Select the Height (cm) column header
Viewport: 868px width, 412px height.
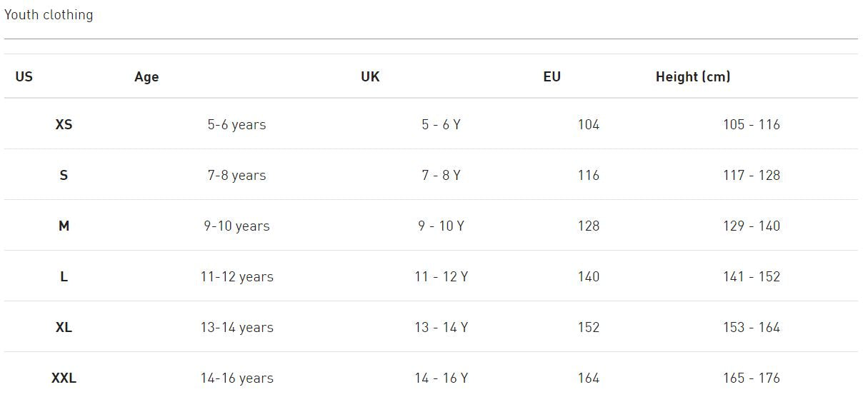point(692,76)
